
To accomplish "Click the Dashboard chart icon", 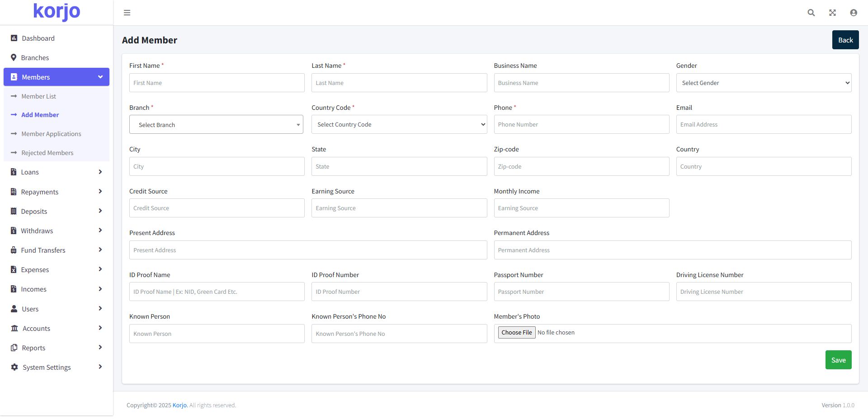I will point(14,38).
